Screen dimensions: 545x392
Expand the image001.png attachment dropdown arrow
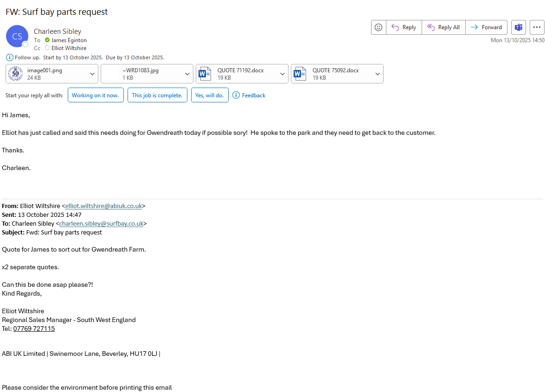click(x=92, y=74)
